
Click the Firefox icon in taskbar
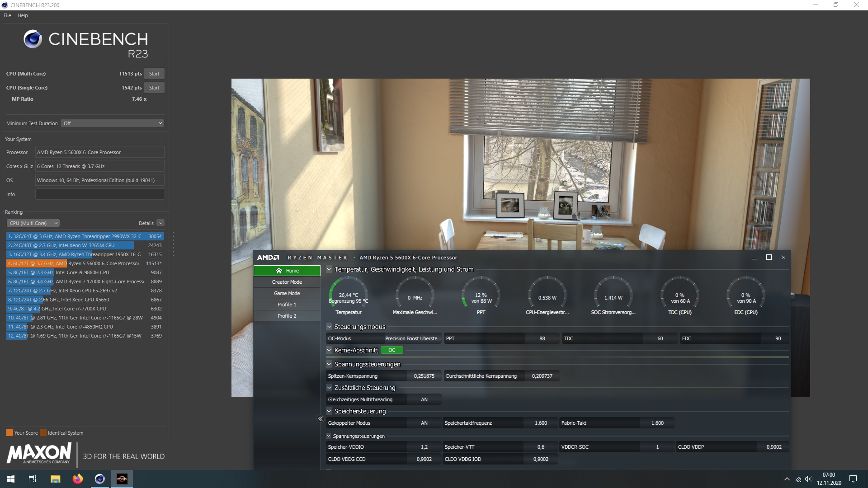78,479
